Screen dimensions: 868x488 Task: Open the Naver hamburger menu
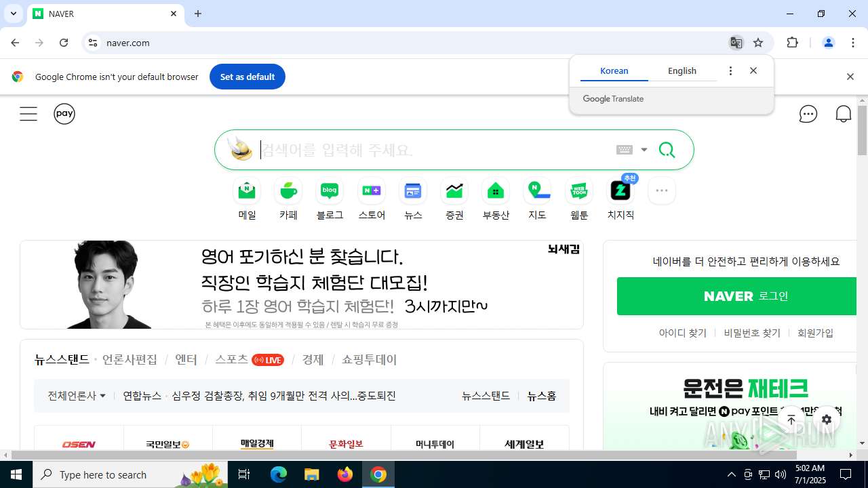click(x=28, y=114)
